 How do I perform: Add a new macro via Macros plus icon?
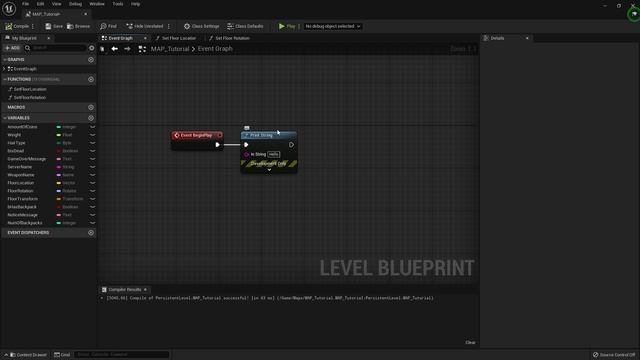coord(91,107)
